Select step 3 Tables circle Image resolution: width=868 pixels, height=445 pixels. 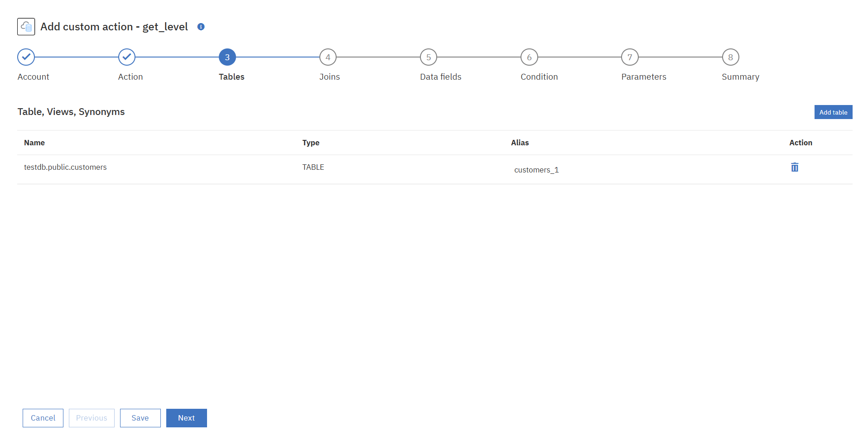coord(227,57)
